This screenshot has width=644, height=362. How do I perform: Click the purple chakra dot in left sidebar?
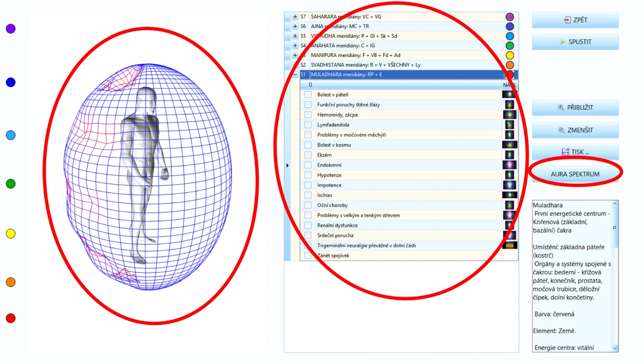pyautogui.click(x=11, y=28)
